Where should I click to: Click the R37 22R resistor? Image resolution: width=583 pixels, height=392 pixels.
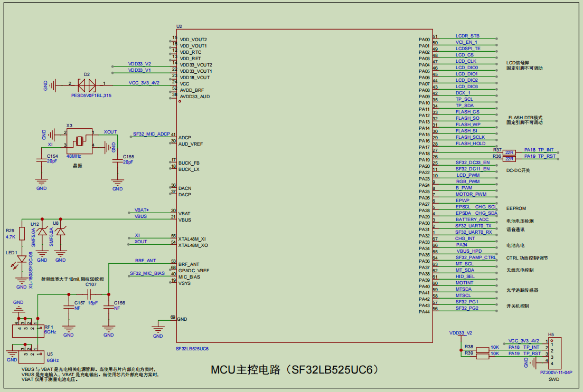(509, 152)
